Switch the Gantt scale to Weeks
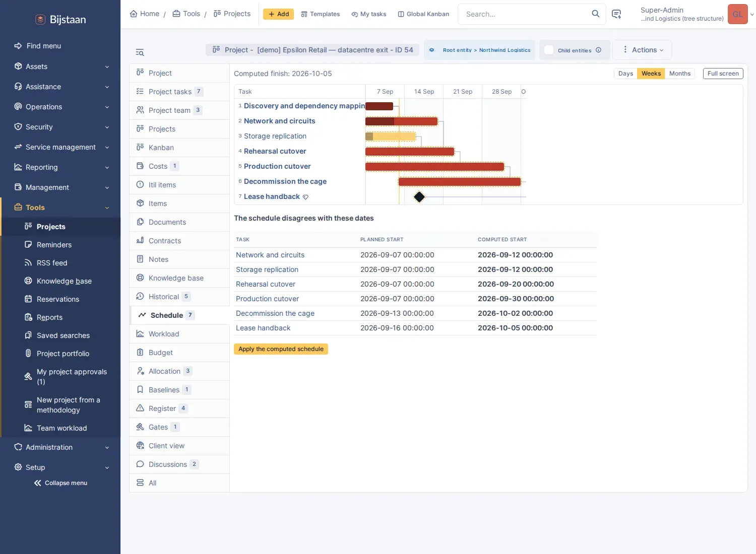The image size is (756, 554). pos(651,74)
